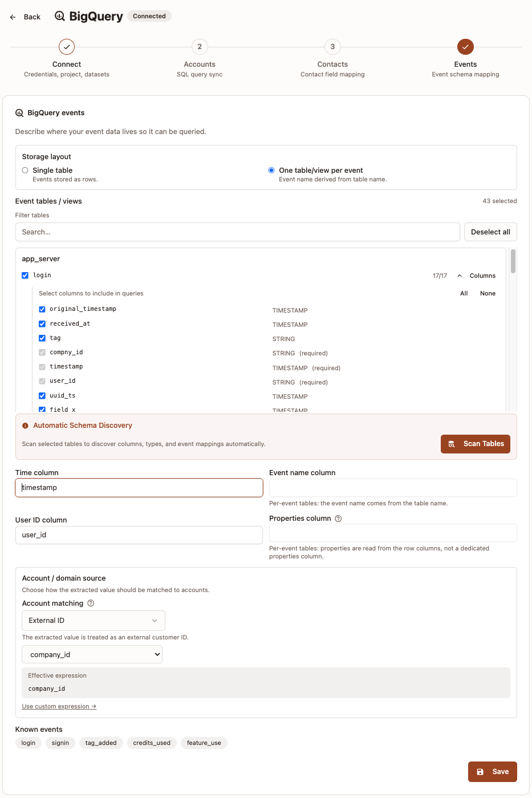
Task: Select the Single table storage layout option
Action: coord(25,170)
